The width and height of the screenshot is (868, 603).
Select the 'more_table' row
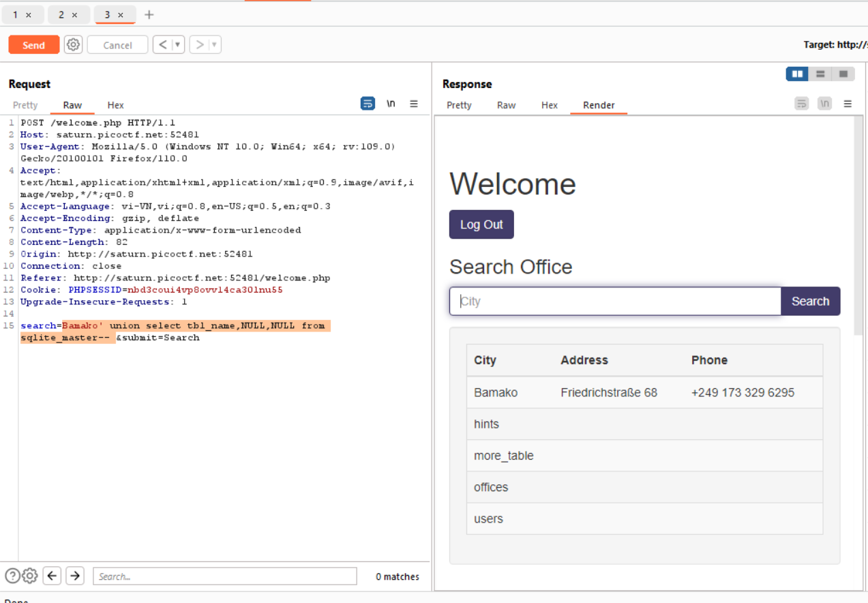[x=644, y=456]
